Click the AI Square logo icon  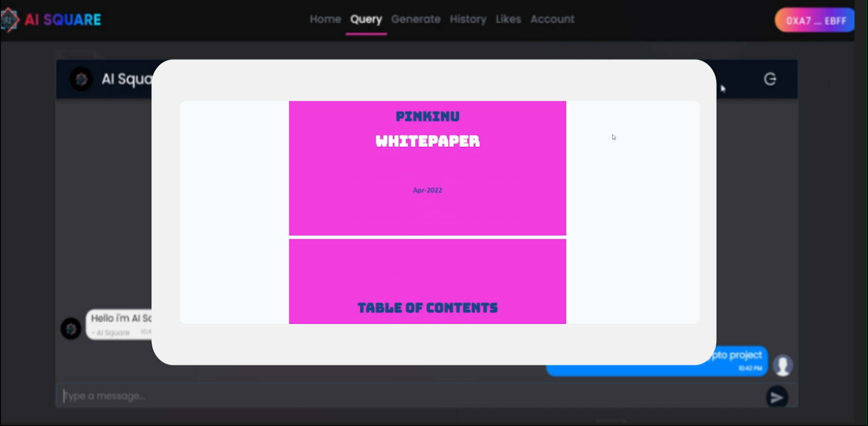point(9,20)
